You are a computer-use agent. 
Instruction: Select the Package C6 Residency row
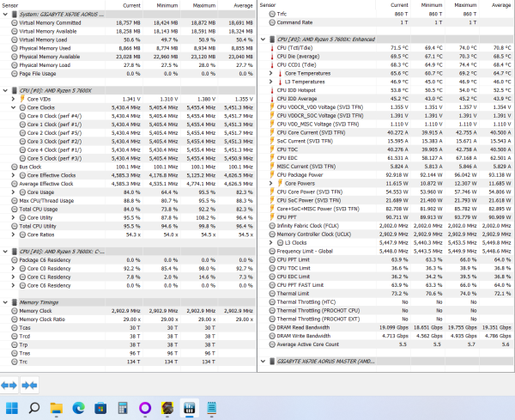[x=128, y=260]
